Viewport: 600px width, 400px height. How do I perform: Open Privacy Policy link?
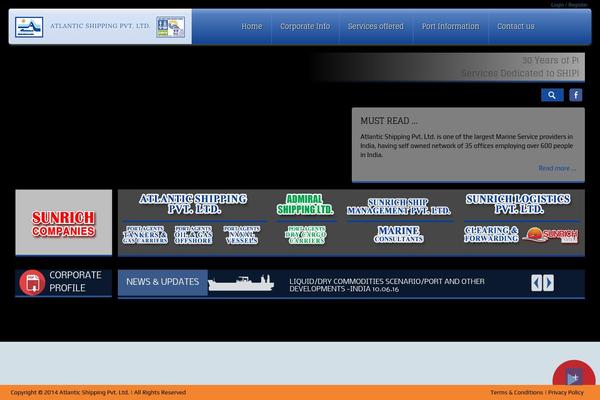566,392
